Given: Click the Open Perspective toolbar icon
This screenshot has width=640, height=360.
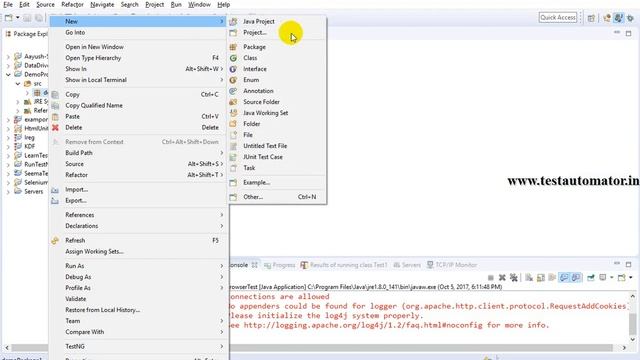Looking at the screenshot, I should point(591,18).
